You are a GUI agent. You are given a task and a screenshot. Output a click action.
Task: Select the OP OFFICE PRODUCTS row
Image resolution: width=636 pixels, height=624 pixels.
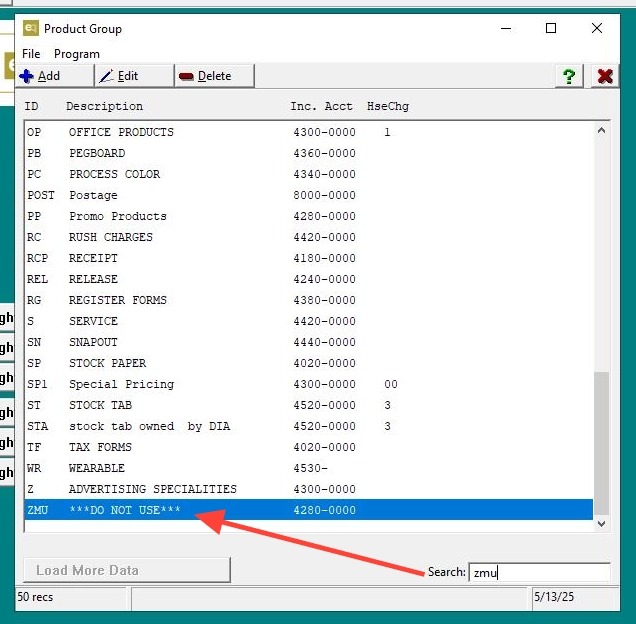[x=308, y=132]
